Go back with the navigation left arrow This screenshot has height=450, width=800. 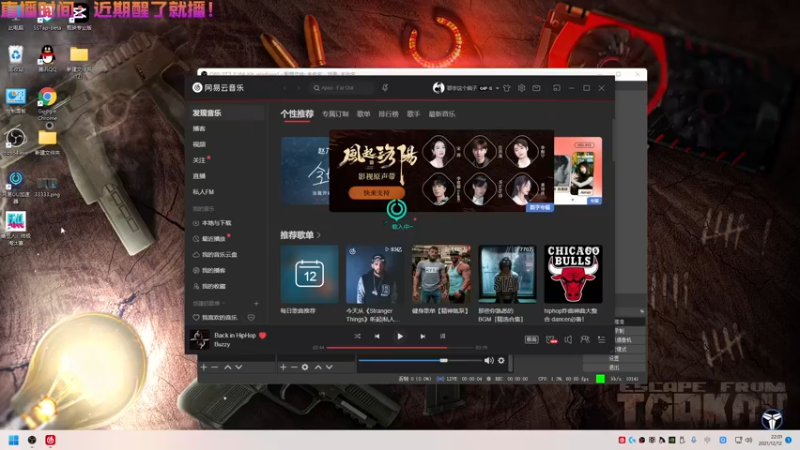pyautogui.click(x=285, y=88)
